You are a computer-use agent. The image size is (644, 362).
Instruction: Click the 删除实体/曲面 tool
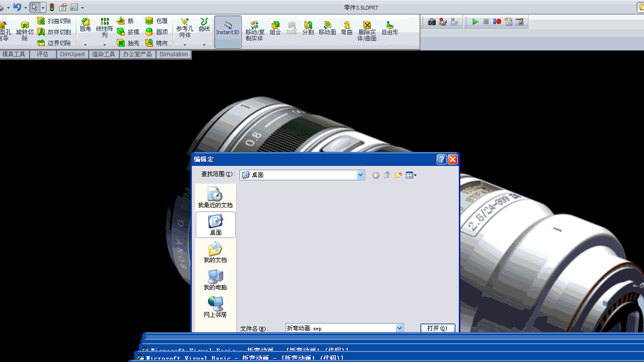tap(367, 30)
